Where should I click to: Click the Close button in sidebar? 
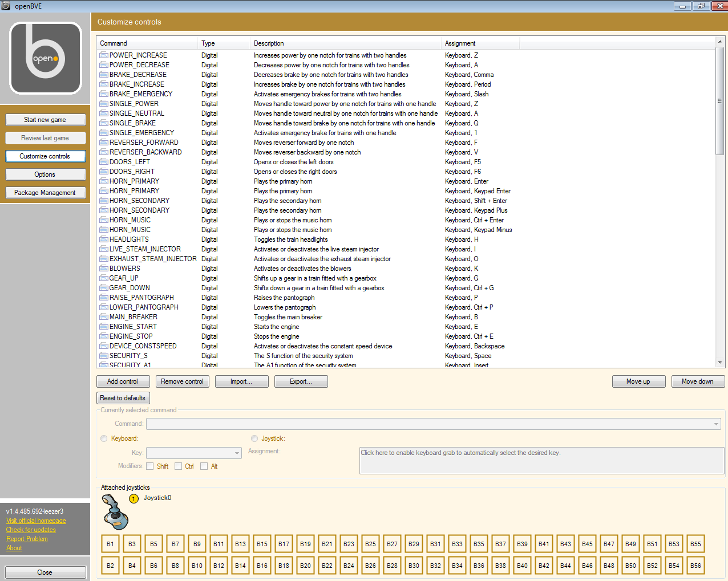[x=45, y=572]
